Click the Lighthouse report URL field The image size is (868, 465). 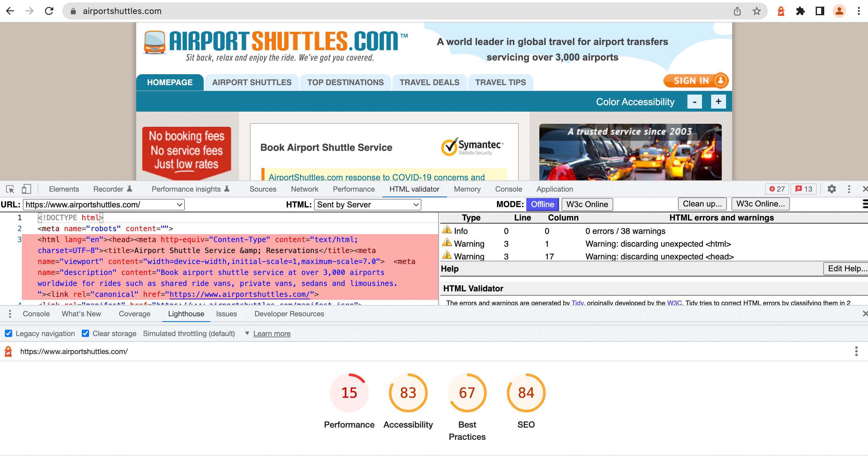74,352
